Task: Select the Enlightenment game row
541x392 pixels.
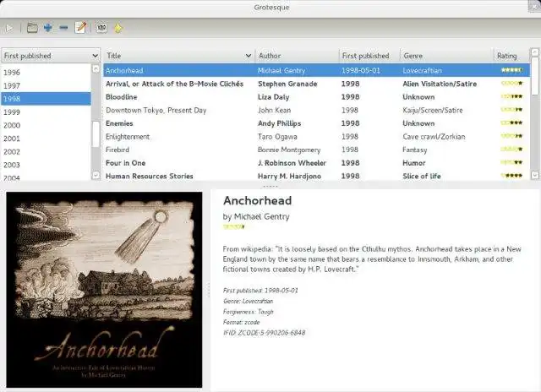Action: point(316,137)
